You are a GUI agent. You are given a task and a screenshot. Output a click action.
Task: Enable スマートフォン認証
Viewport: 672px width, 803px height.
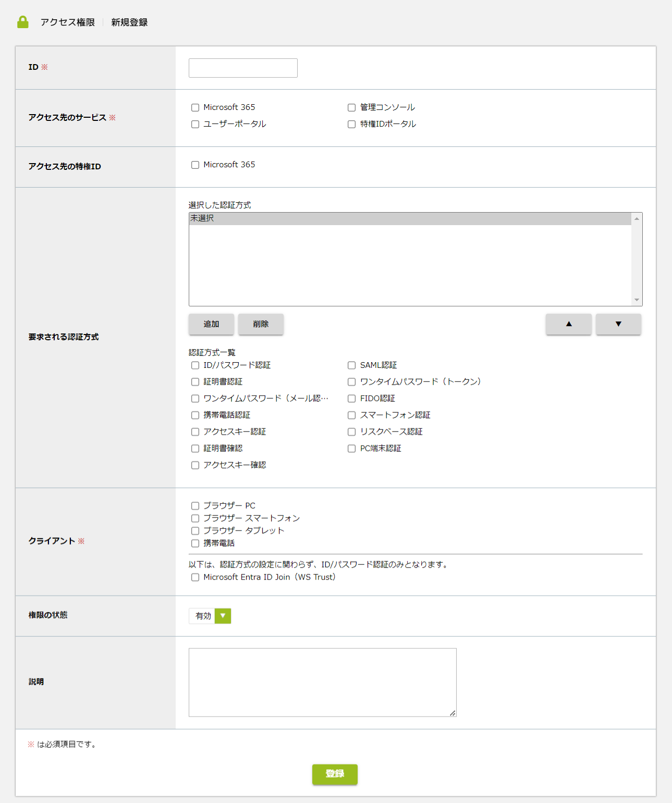[351, 415]
